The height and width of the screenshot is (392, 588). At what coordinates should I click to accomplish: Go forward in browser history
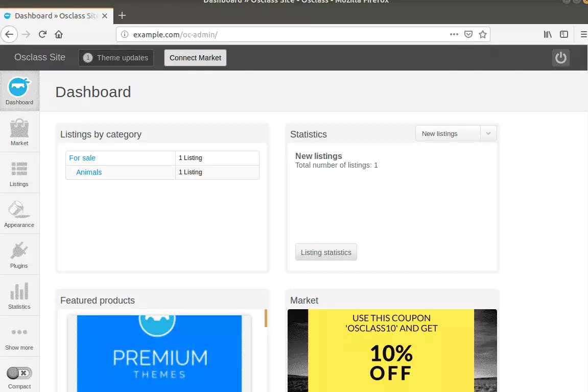pyautogui.click(x=26, y=35)
